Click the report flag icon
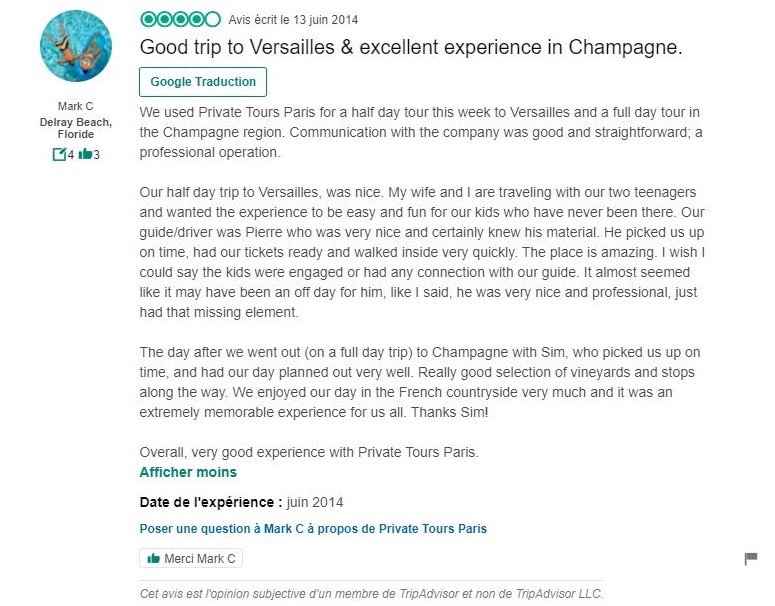Image resolution: width=775 pixels, height=606 pixels. 750,559
